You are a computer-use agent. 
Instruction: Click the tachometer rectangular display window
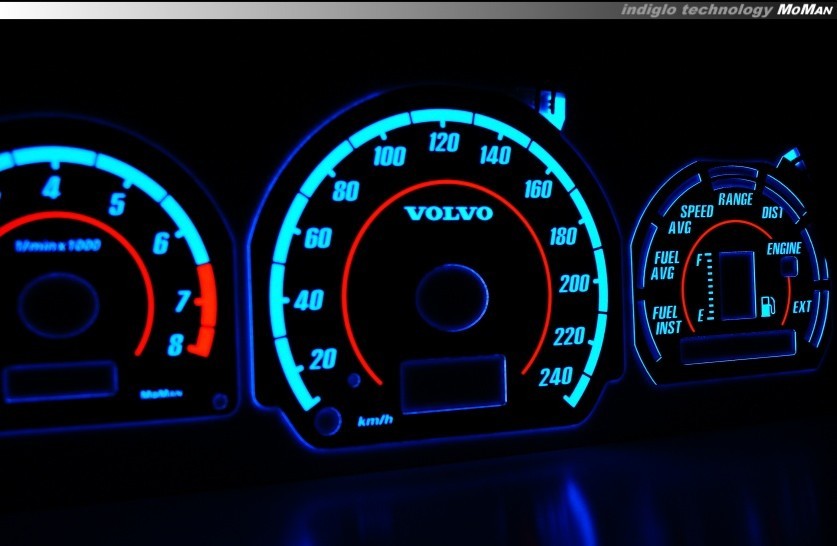point(60,381)
